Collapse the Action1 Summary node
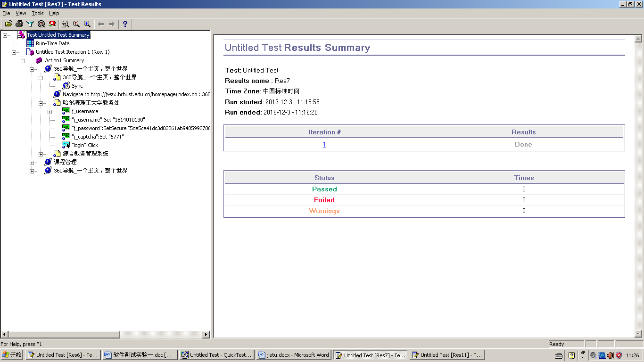The height and width of the screenshot is (362, 644). (x=23, y=61)
